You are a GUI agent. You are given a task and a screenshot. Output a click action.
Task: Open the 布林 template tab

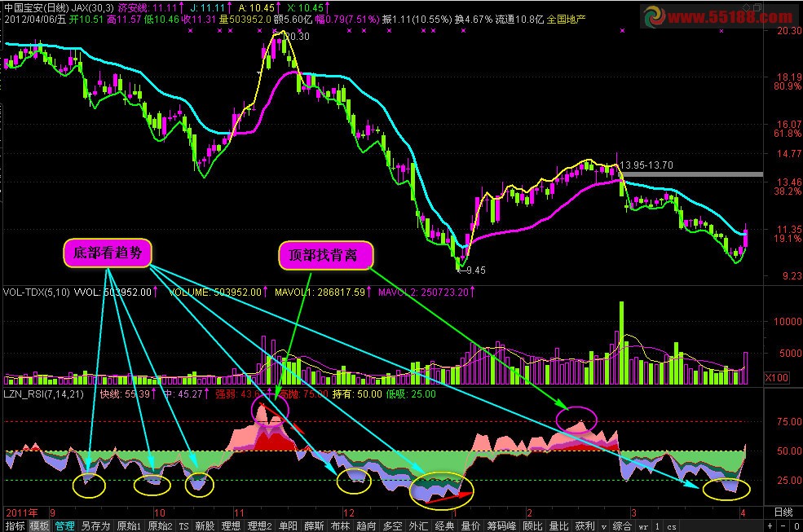tap(340, 525)
